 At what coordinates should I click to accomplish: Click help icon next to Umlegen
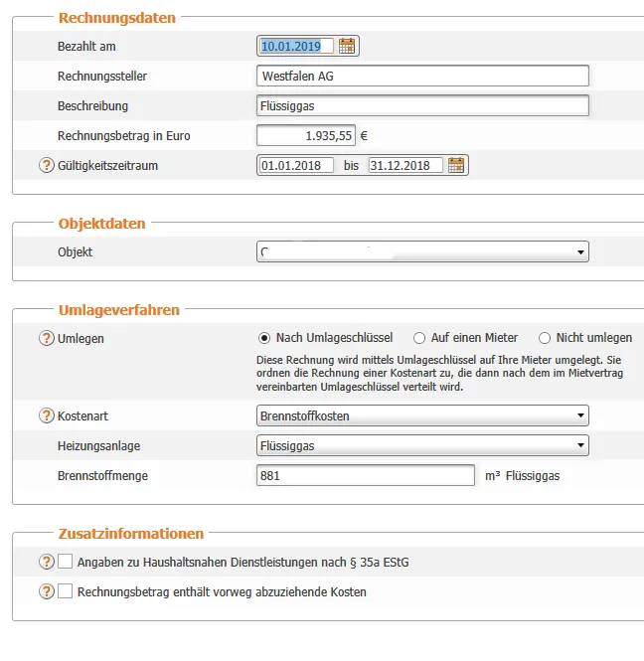coord(46,338)
